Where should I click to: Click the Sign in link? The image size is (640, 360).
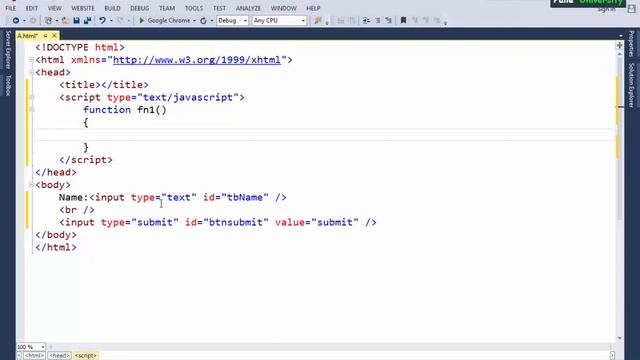606,9
